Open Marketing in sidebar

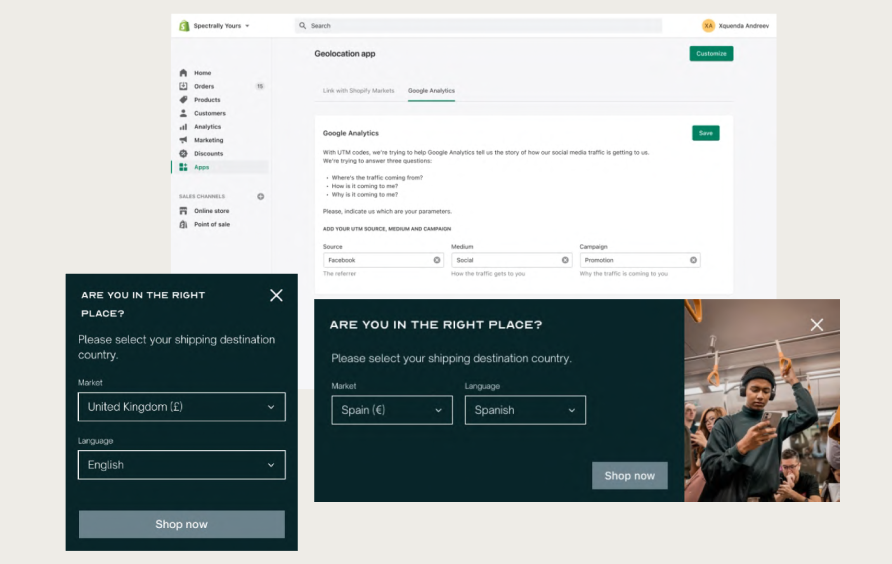tap(209, 140)
